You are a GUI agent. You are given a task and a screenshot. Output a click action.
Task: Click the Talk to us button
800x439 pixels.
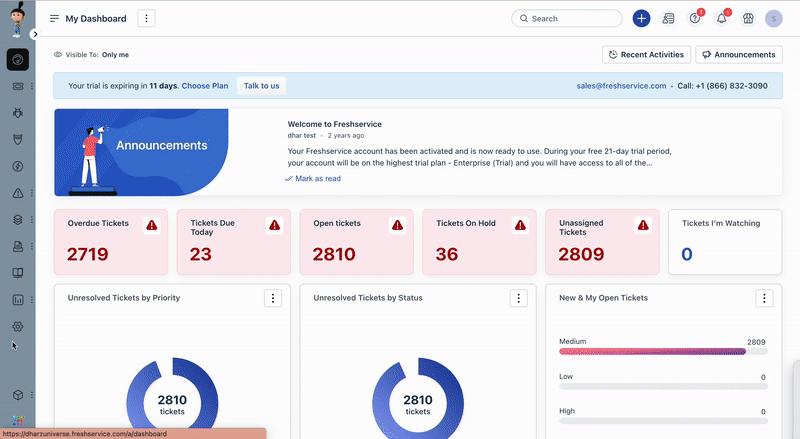[x=261, y=86]
